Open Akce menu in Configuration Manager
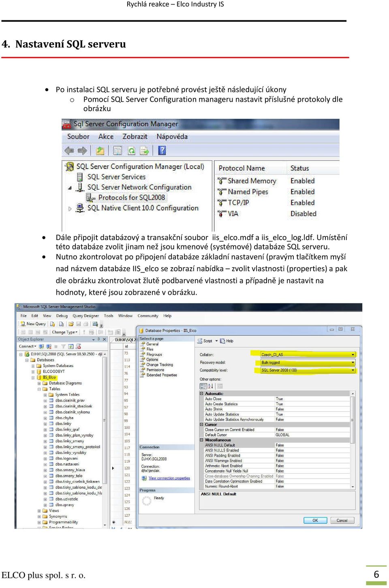The height and width of the screenshot is (588, 389). click(x=106, y=137)
